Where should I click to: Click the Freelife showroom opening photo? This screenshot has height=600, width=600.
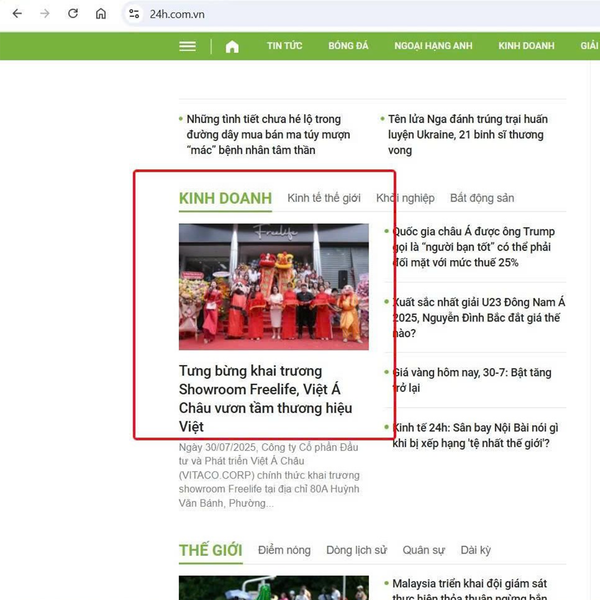point(274,287)
